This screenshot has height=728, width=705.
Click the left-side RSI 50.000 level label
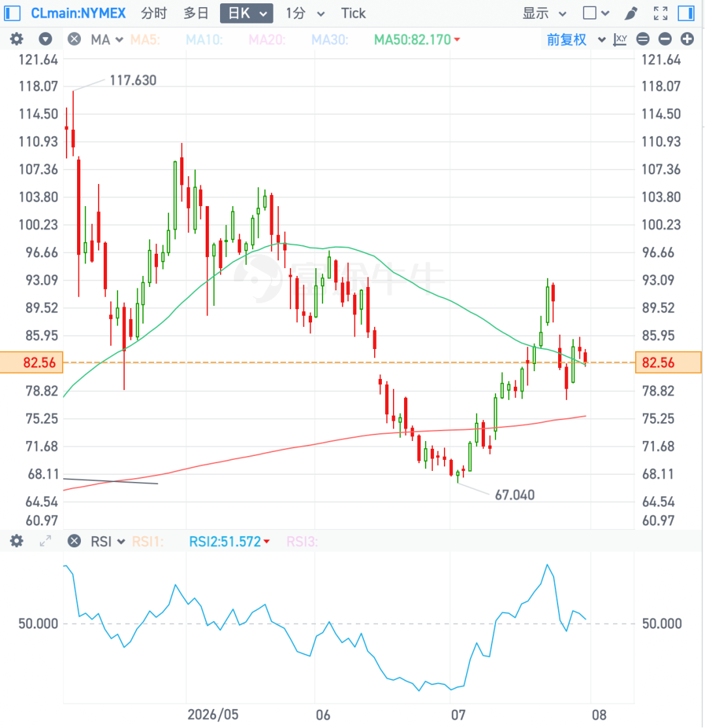[38, 624]
